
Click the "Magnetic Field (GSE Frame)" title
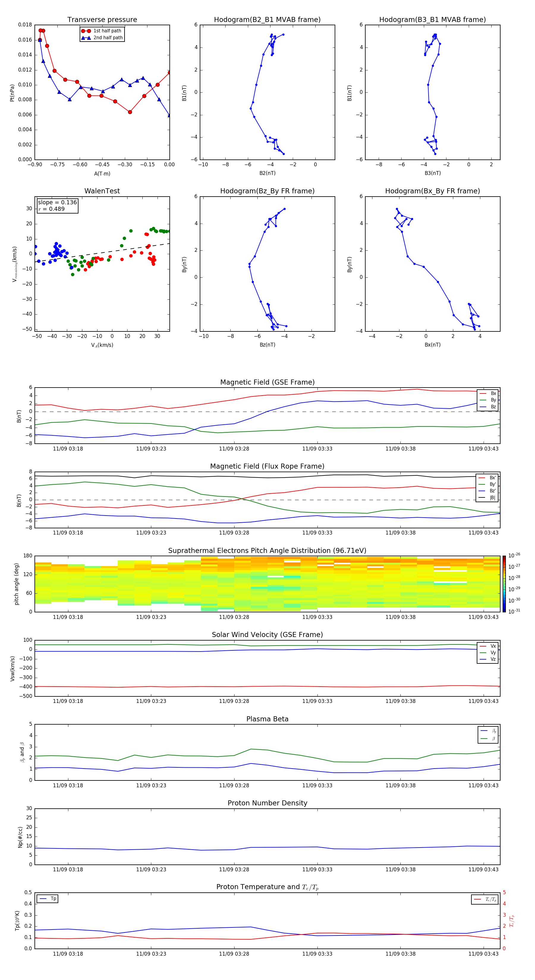coord(267,382)
